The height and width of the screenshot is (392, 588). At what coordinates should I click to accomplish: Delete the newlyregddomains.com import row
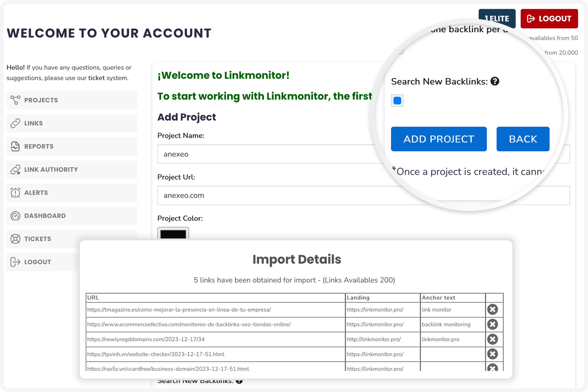(x=493, y=339)
